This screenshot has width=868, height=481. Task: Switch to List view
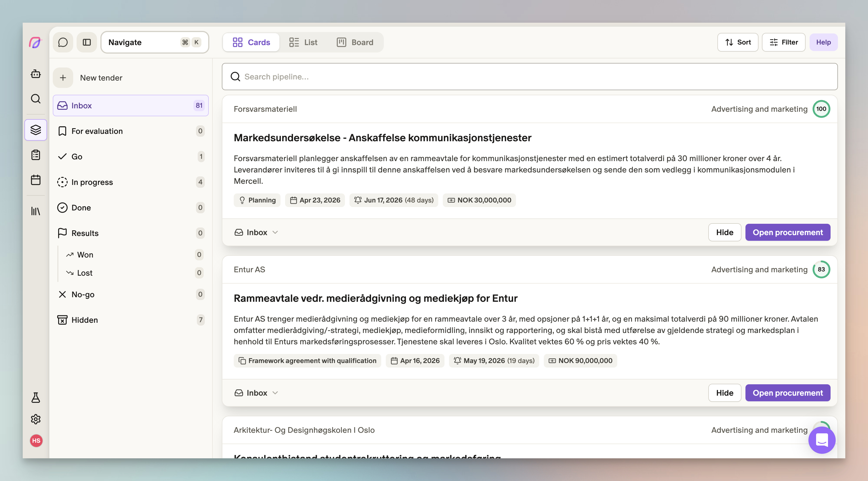point(303,42)
